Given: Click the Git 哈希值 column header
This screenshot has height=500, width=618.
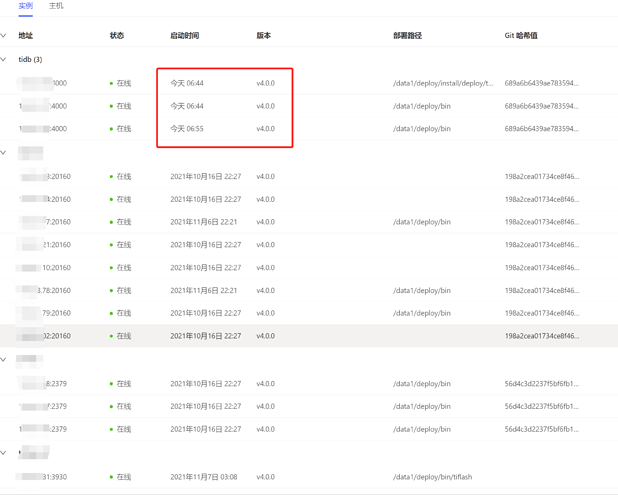Looking at the screenshot, I should (x=521, y=35).
